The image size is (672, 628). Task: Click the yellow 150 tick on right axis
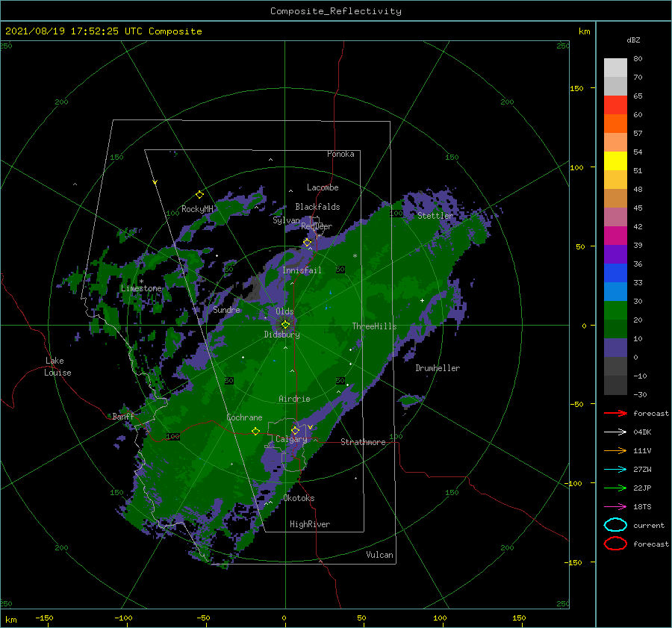click(576, 88)
